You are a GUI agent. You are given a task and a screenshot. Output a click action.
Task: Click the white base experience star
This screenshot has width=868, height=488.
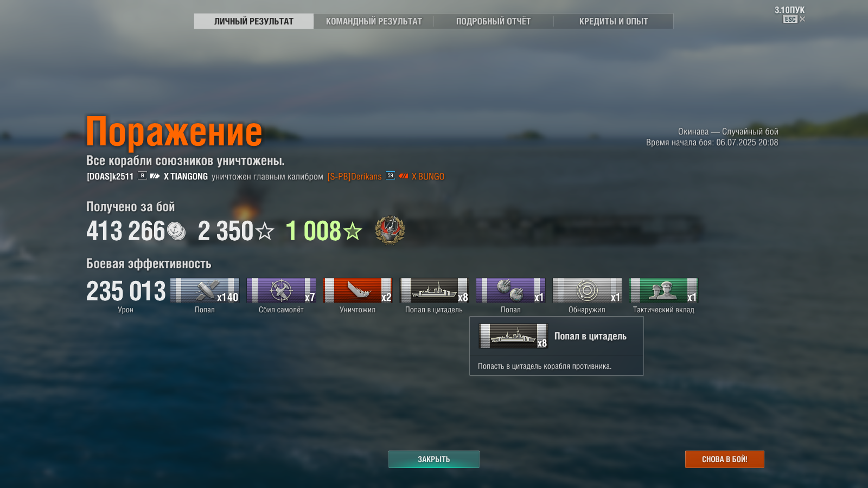265,231
